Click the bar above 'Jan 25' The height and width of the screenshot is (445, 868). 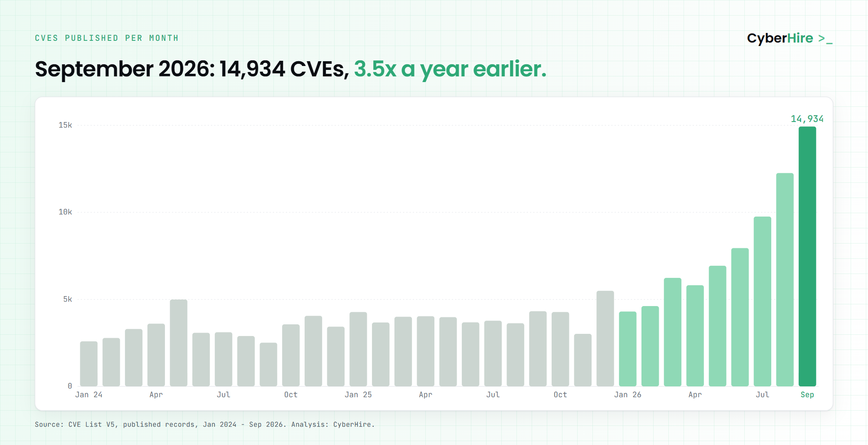358,349
